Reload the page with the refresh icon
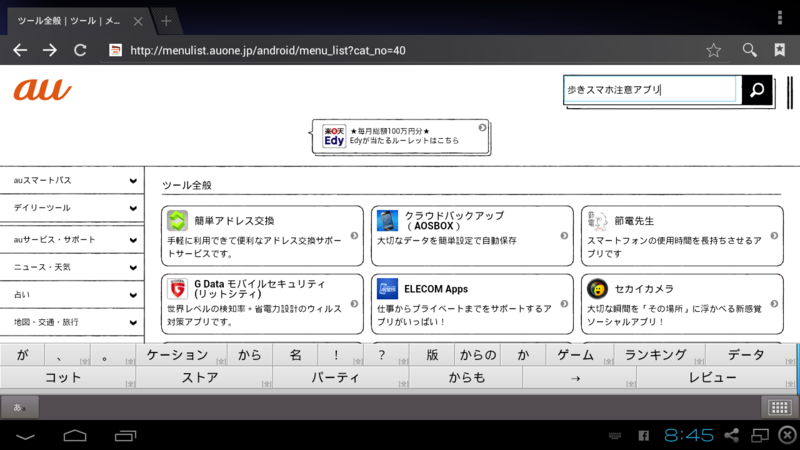This screenshot has height=450, width=800. click(80, 50)
